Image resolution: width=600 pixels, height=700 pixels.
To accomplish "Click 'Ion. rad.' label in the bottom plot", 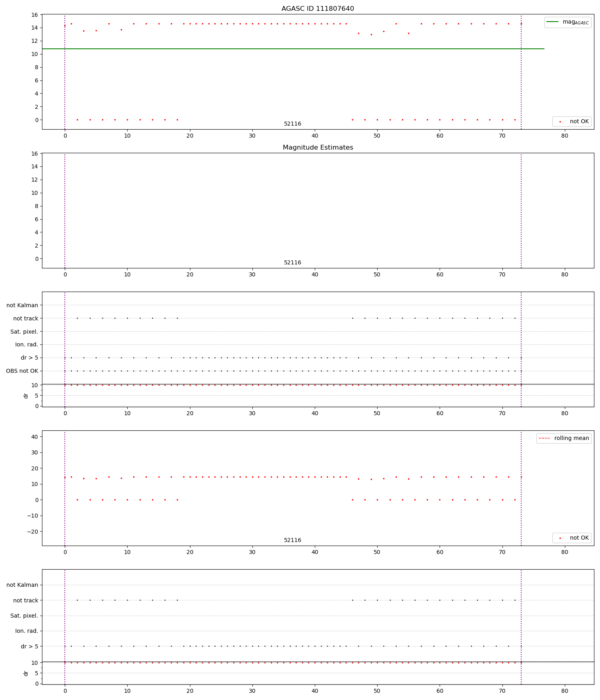I will click(27, 631).
